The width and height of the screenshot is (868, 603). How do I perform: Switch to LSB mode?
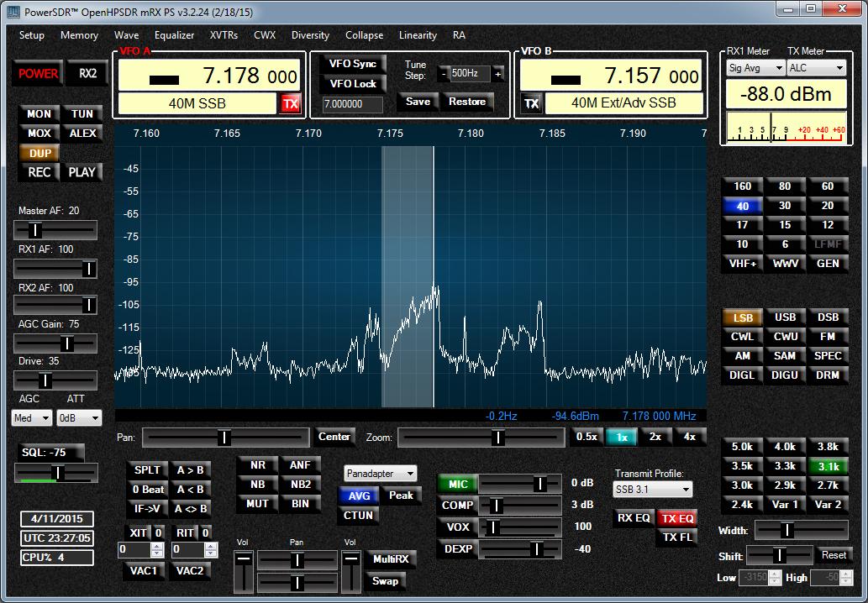[x=742, y=317]
